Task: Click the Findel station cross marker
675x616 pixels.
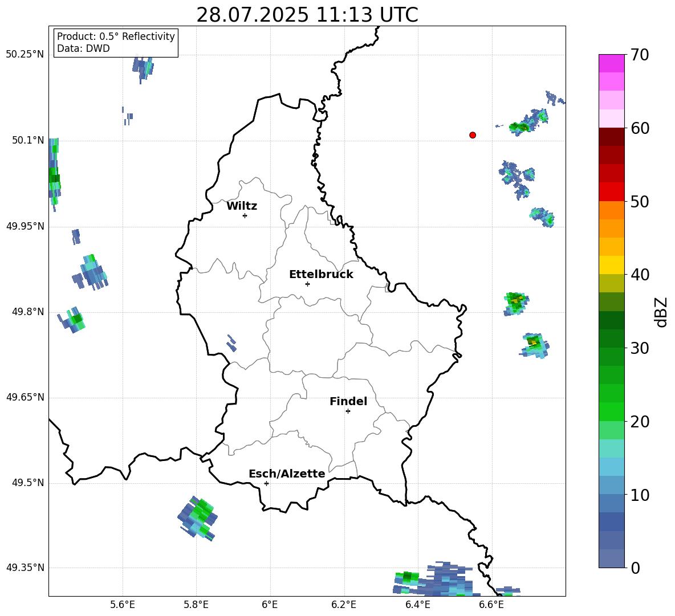Action: point(348,411)
